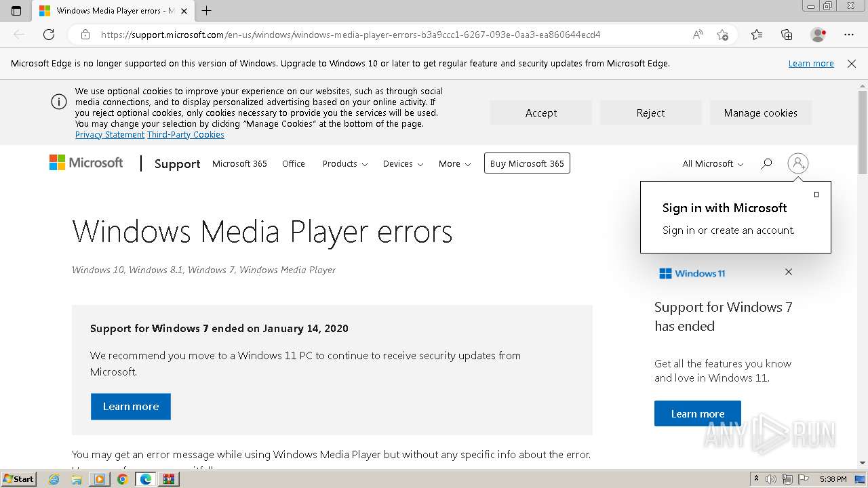The height and width of the screenshot is (488, 868).
Task: Click the Sign in with Microsoft heading
Action: tap(725, 208)
